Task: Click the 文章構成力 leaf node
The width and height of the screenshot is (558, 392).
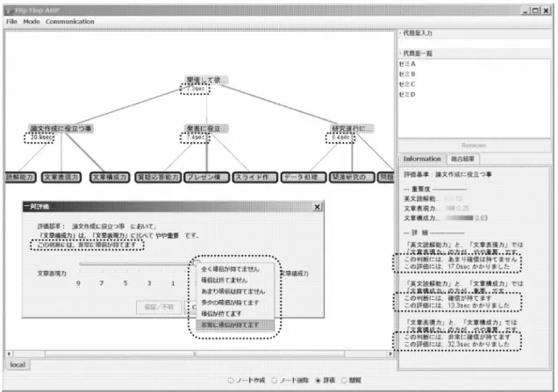Action: coord(110,177)
